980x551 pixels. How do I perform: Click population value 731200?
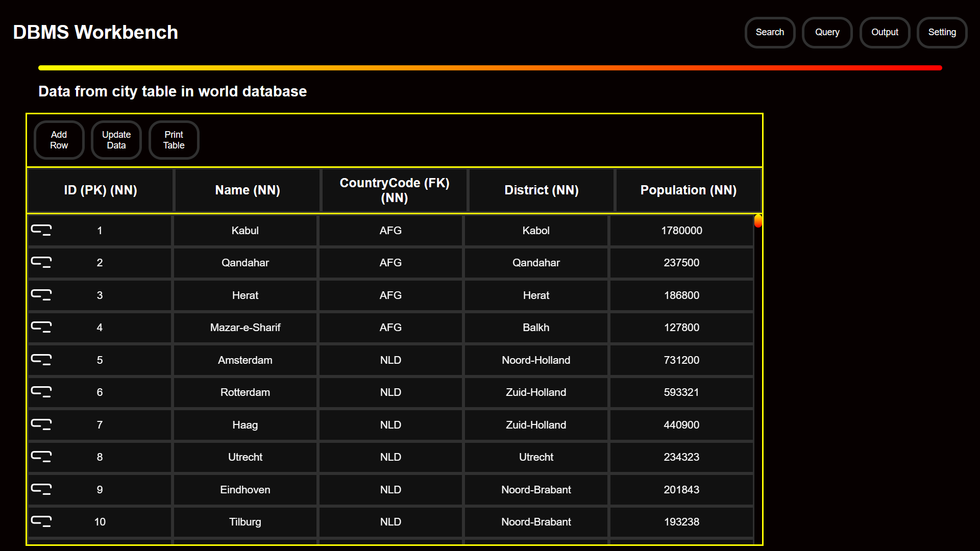pos(681,360)
